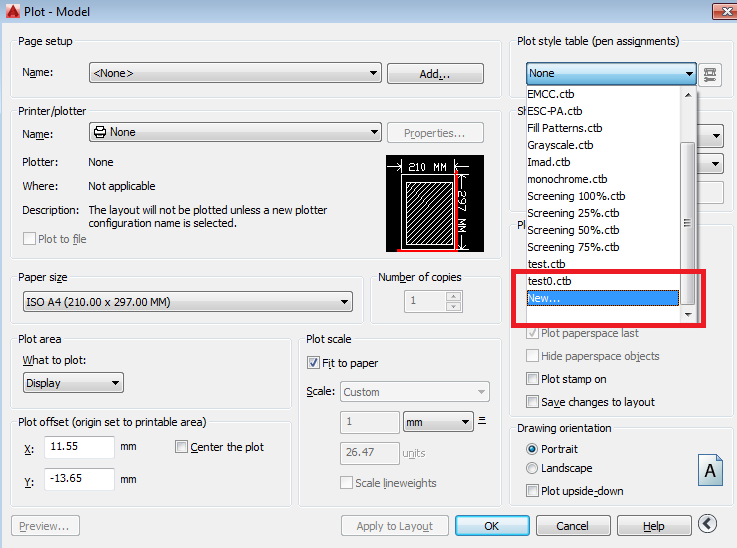The width and height of the screenshot is (737, 548).
Task: Select New... to create plot style
Action: [x=603, y=298]
